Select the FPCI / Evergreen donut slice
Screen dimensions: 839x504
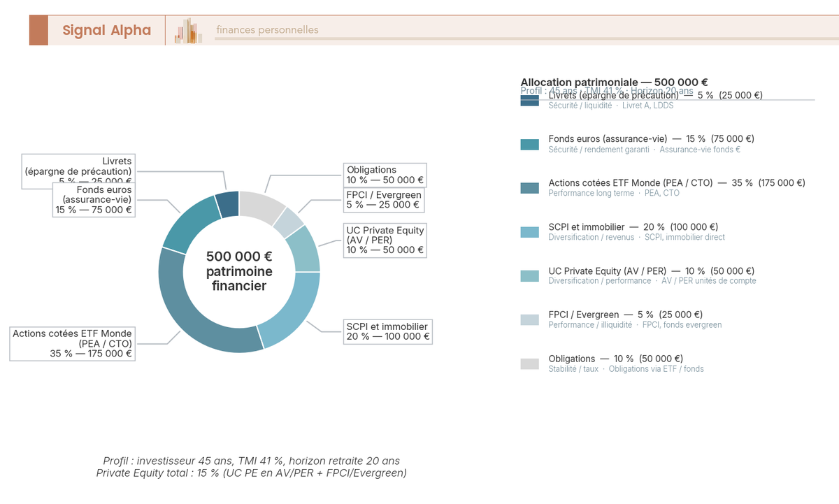point(288,223)
